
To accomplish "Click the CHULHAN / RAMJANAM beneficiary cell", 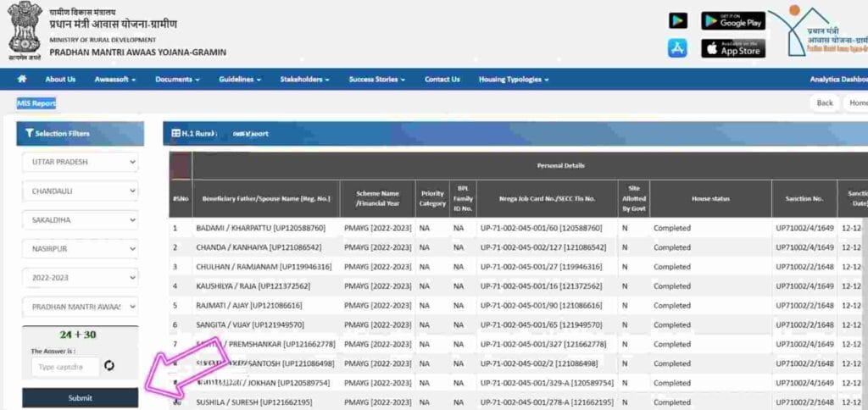I will [x=266, y=267].
